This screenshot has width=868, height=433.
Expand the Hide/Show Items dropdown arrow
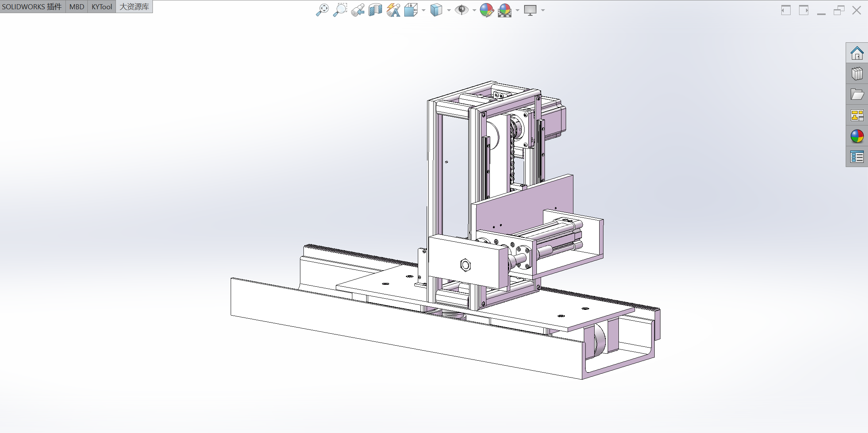click(474, 10)
